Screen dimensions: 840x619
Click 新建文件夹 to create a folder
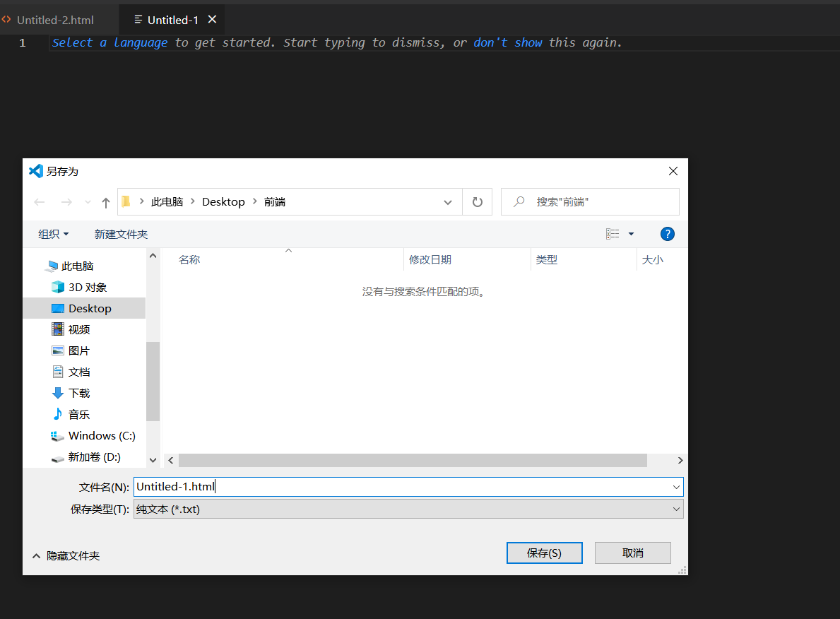point(121,234)
